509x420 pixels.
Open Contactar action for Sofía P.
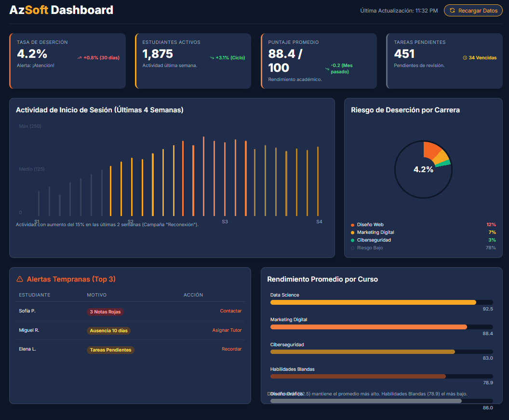[230, 311]
